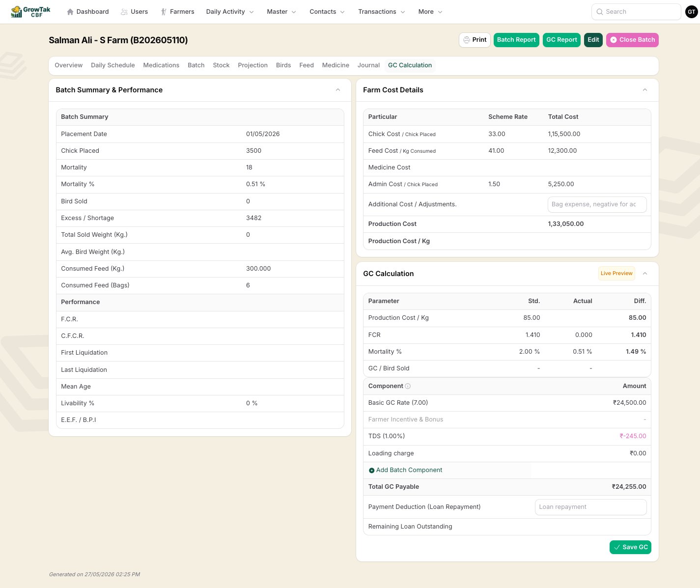Click the Farmer Incentive & Bonus row label
Image resolution: width=700 pixels, height=588 pixels.
(406, 420)
